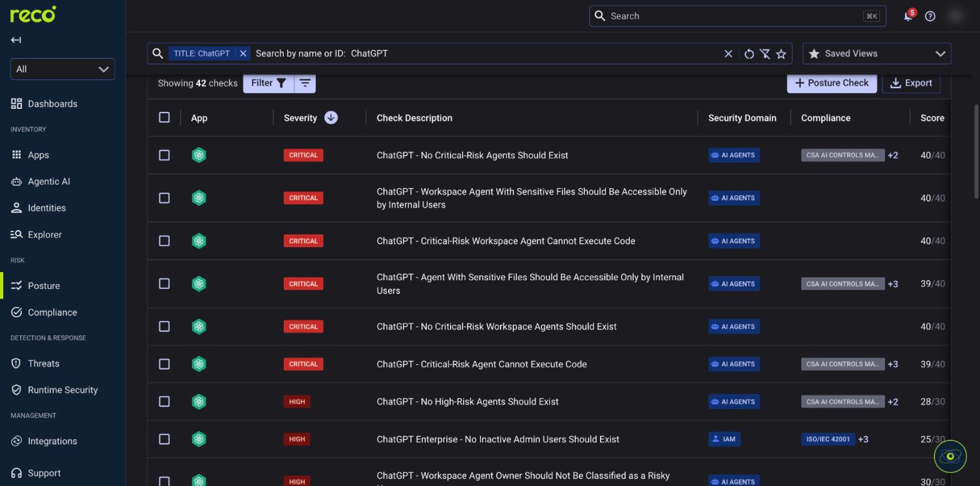The height and width of the screenshot is (486, 980).
Task: Click the IAM domain tag on Inactive Admin Users row
Action: coord(724,439)
